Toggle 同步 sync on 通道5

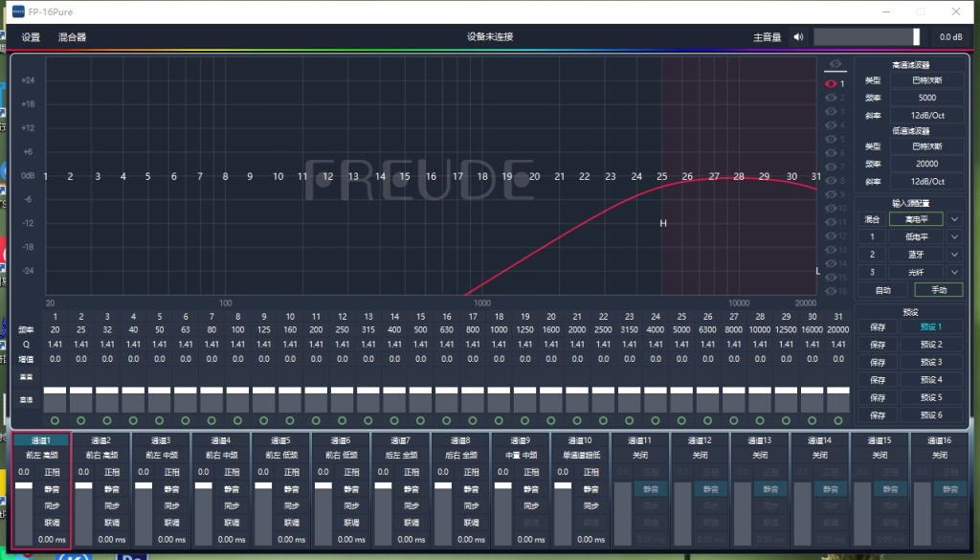[292, 505]
